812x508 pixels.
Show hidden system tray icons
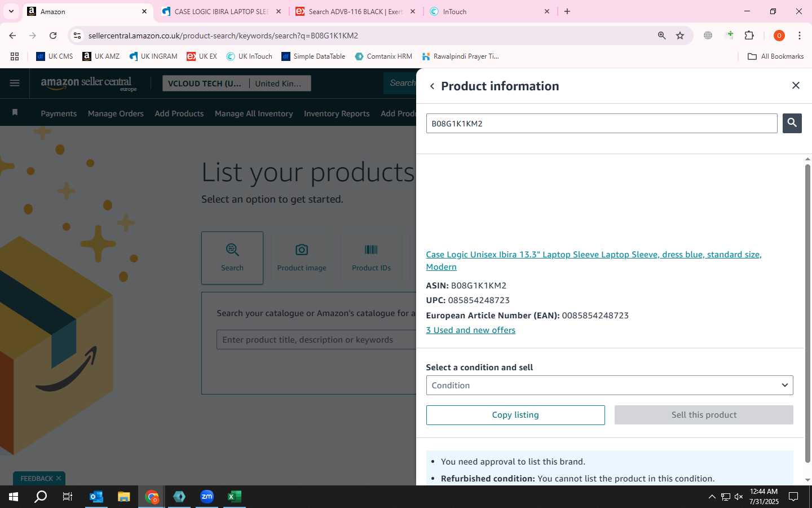[x=712, y=497]
